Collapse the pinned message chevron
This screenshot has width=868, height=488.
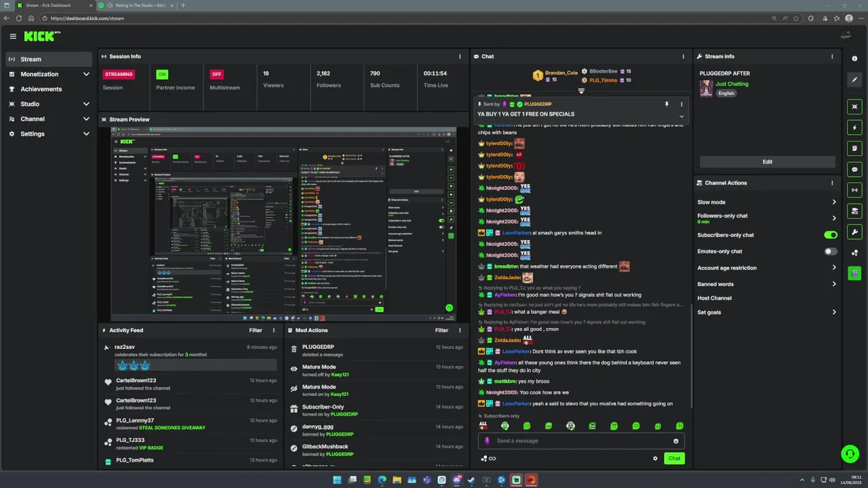682,117
